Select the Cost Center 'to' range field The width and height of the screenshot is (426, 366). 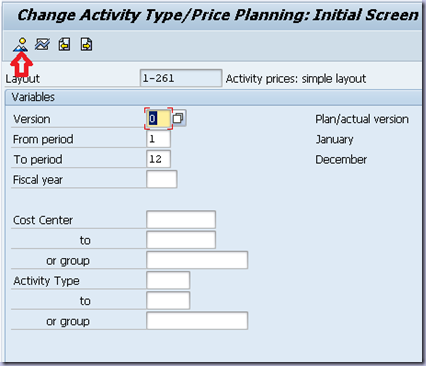(181, 240)
